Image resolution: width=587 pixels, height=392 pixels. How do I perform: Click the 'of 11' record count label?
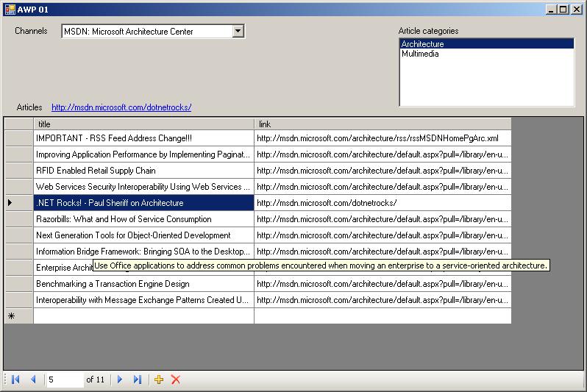pyautogui.click(x=95, y=379)
